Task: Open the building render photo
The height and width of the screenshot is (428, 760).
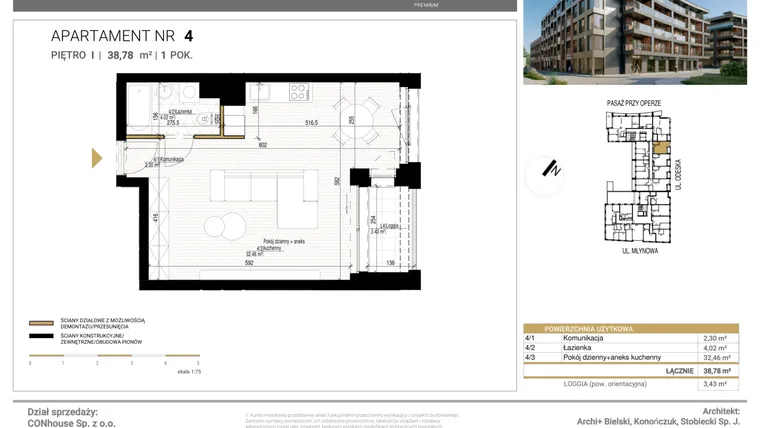Action: coord(635,42)
